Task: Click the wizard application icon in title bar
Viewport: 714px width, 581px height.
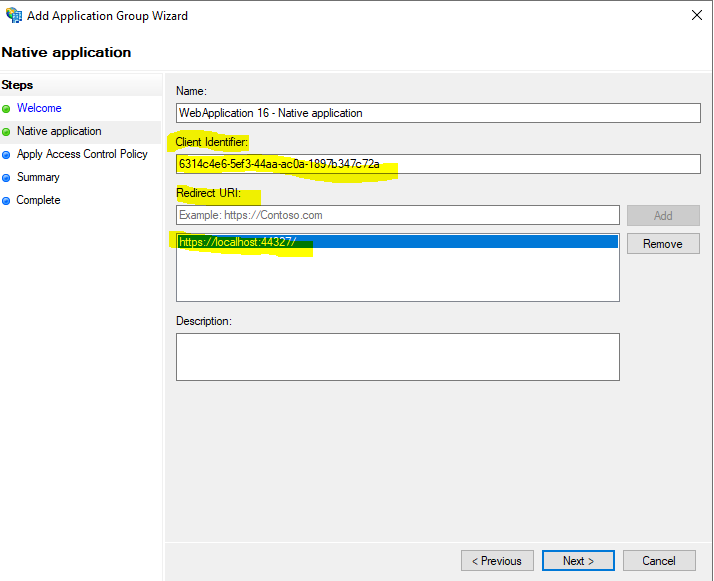Action: [x=14, y=15]
